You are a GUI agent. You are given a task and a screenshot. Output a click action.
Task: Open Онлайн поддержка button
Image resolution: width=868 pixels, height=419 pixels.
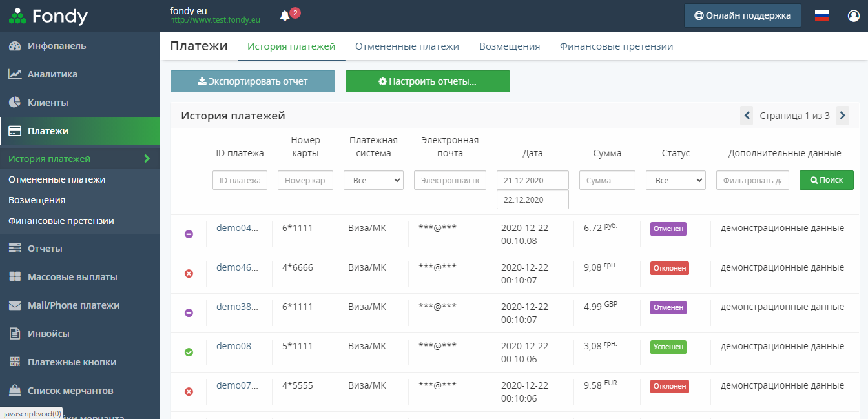pos(743,15)
